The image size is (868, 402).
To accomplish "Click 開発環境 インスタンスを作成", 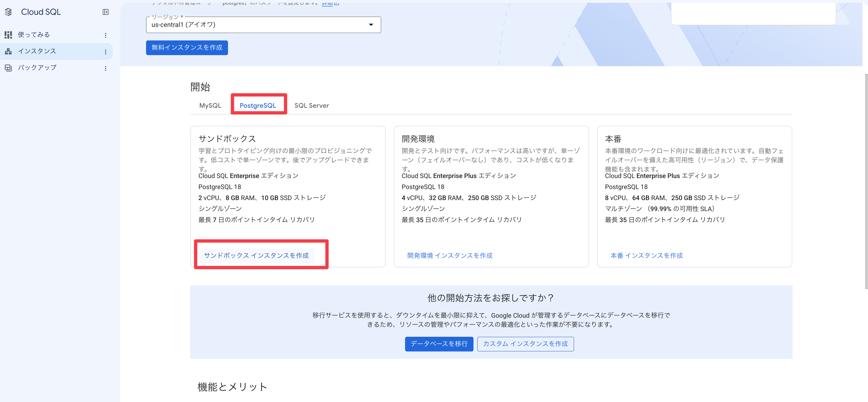I will coord(450,255).
